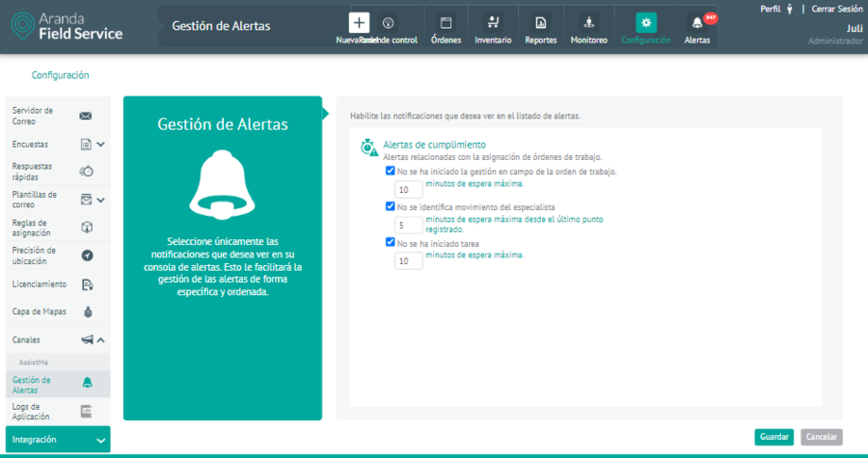Open the Alertas bell with badge
Screen dimensions: 868x458
(697, 23)
